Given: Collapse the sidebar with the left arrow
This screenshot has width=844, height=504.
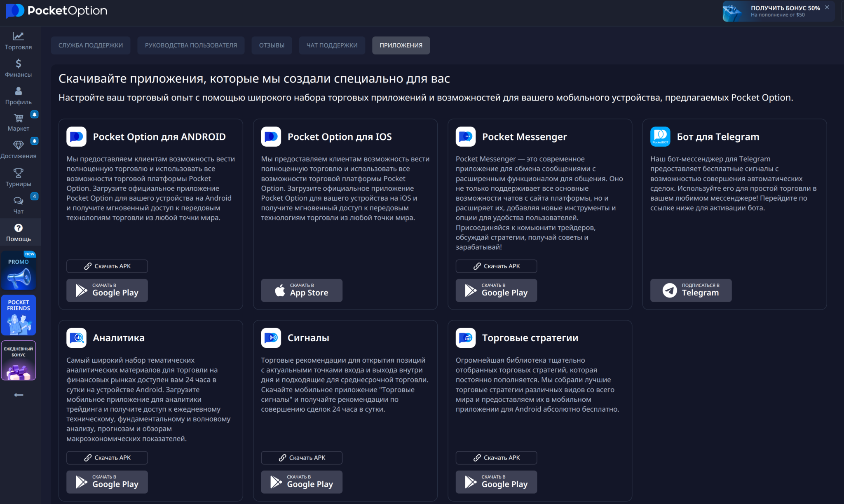Looking at the screenshot, I should tap(18, 395).
